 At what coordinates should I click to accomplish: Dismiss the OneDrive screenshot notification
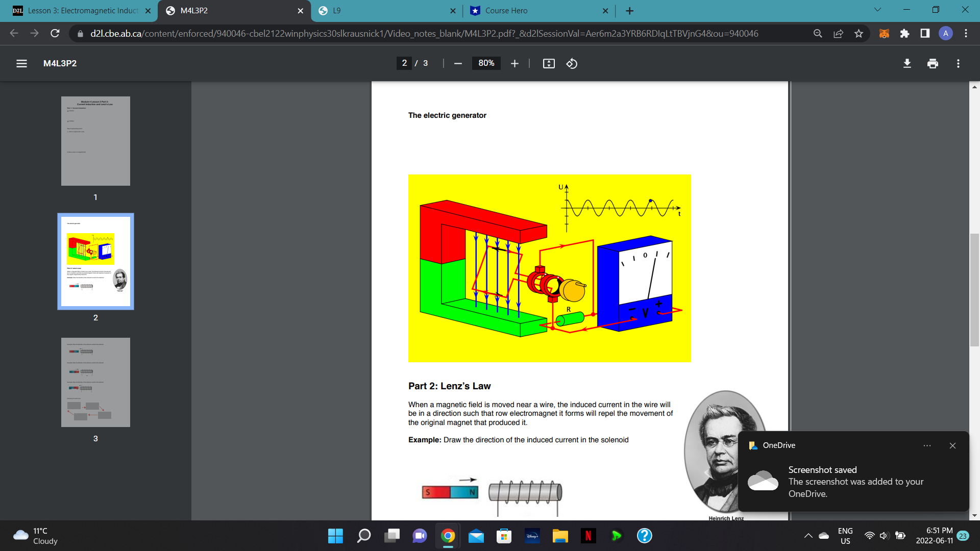pyautogui.click(x=952, y=445)
